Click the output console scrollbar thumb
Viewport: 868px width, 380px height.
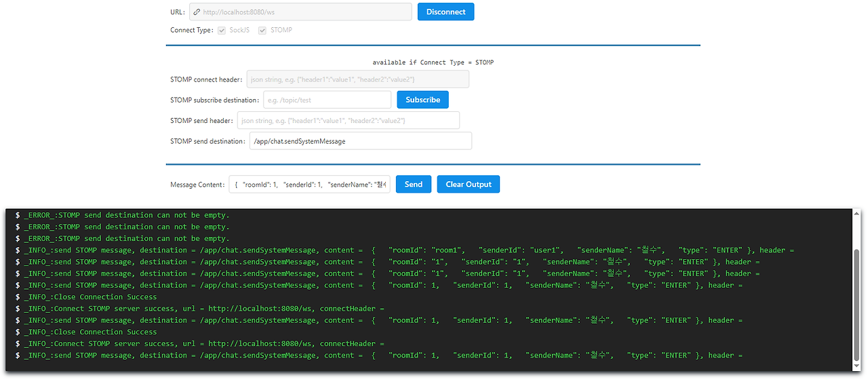pyautogui.click(x=856, y=305)
